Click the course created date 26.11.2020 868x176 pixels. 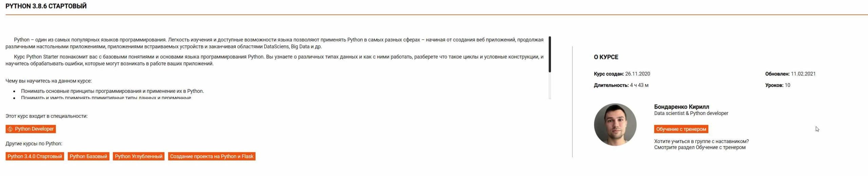(x=637, y=74)
